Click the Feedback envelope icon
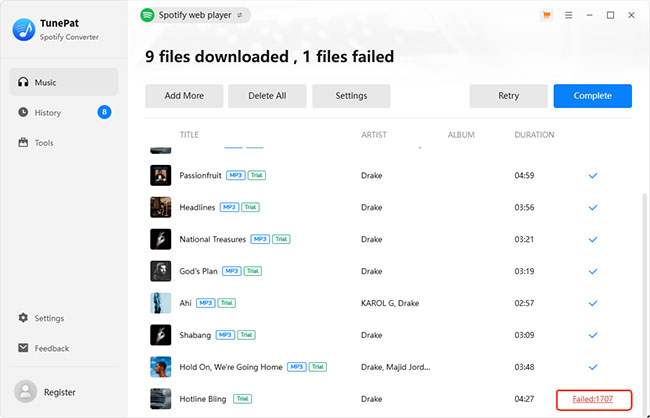Image resolution: width=650 pixels, height=418 pixels. (23, 348)
